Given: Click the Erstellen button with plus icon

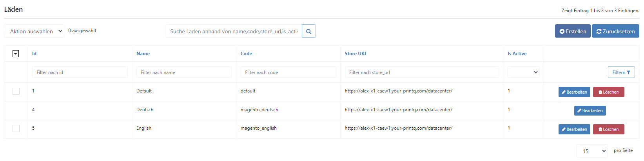Looking at the screenshot, I should coord(573,31).
